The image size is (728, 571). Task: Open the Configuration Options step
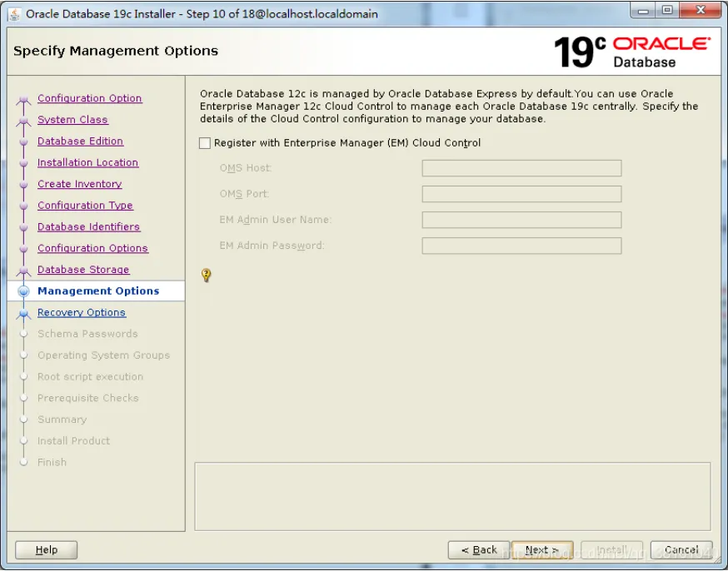click(92, 248)
